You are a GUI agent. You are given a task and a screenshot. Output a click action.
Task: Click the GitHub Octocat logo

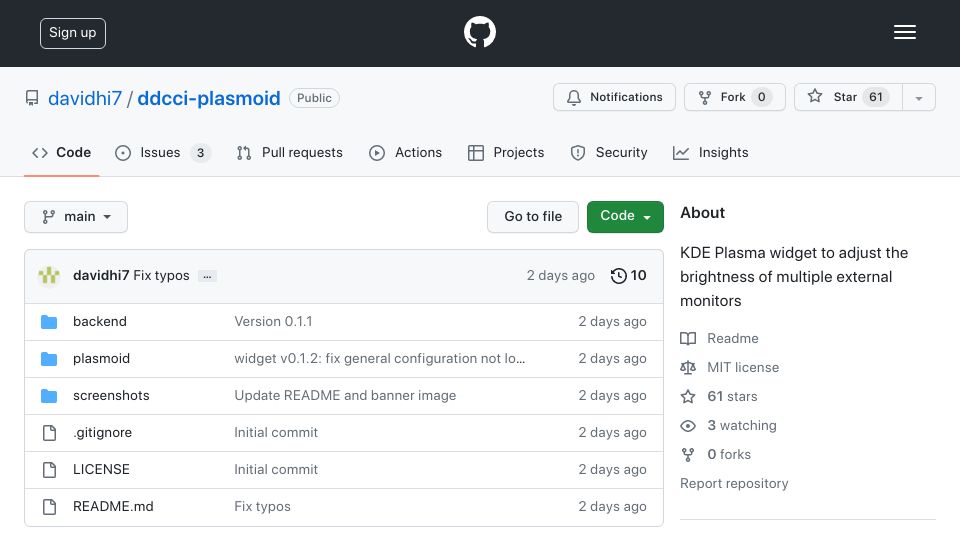479,32
